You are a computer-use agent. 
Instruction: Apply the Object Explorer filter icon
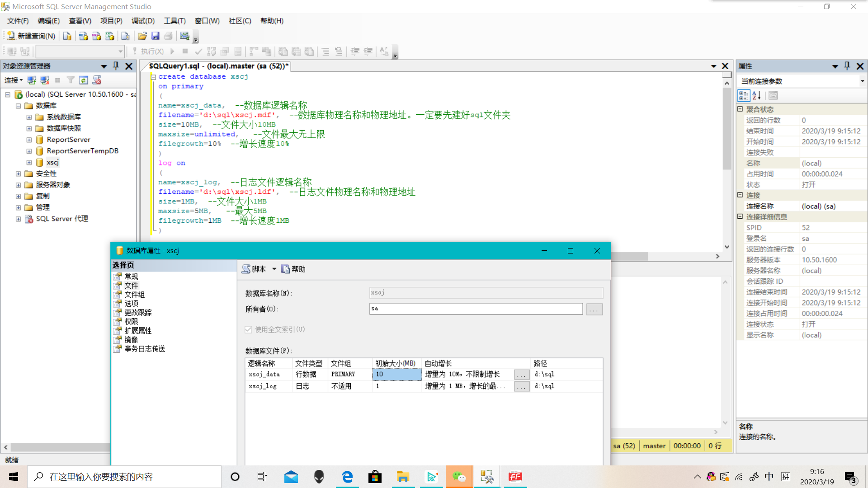(71, 80)
